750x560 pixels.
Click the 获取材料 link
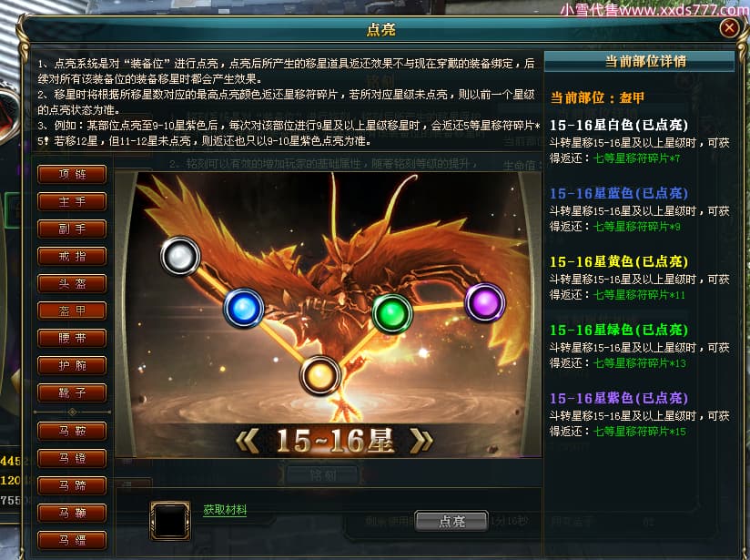[225, 510]
